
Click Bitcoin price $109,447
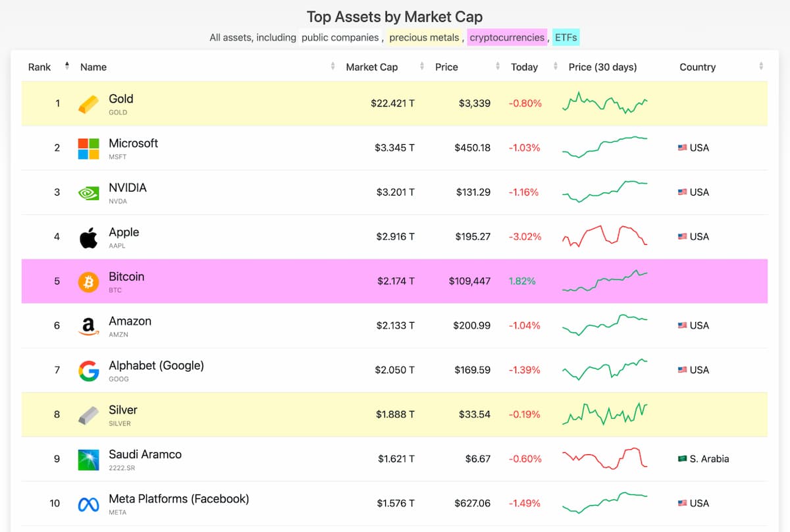470,281
